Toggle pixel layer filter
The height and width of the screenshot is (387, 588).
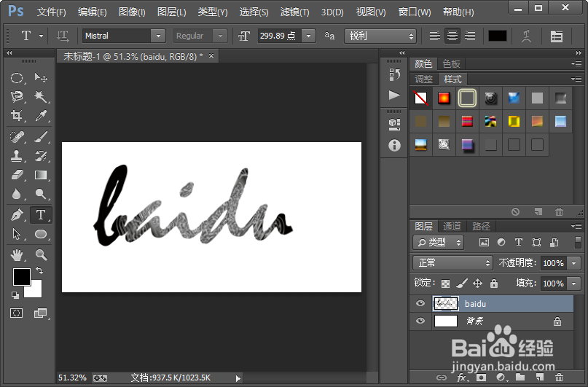point(484,243)
